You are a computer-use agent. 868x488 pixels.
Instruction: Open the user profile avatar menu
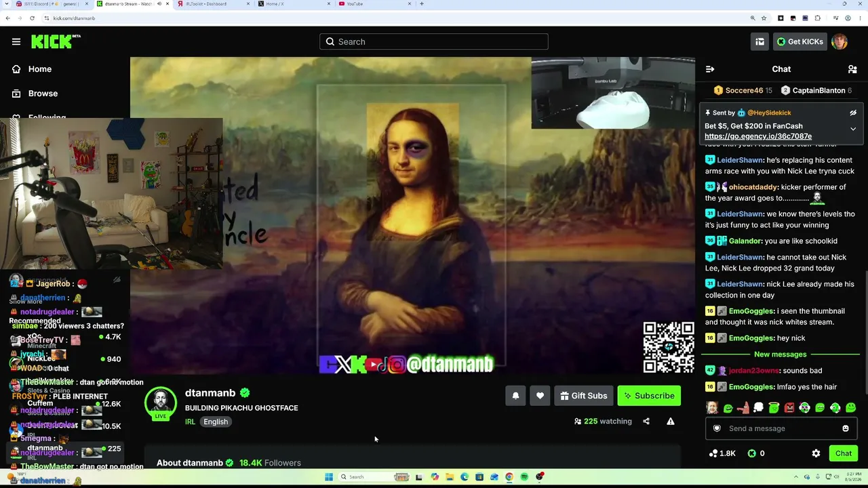[x=840, y=41]
